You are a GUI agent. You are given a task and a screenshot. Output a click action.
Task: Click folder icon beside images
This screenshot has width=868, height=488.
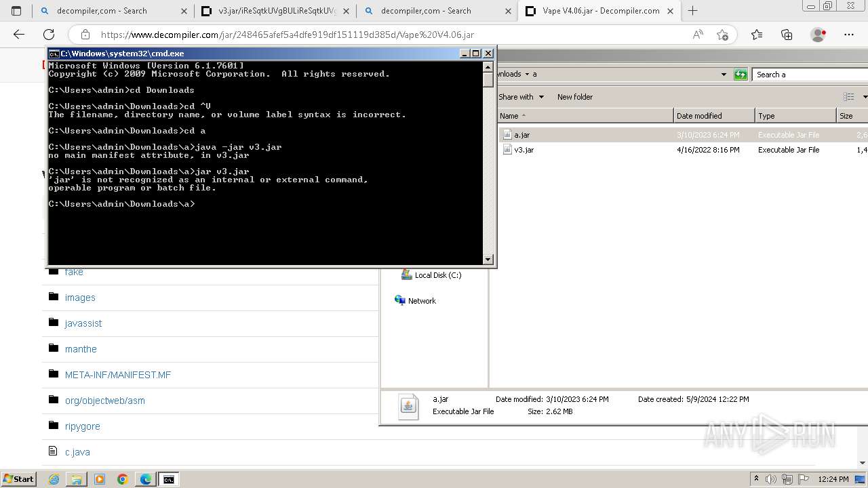pos(54,297)
